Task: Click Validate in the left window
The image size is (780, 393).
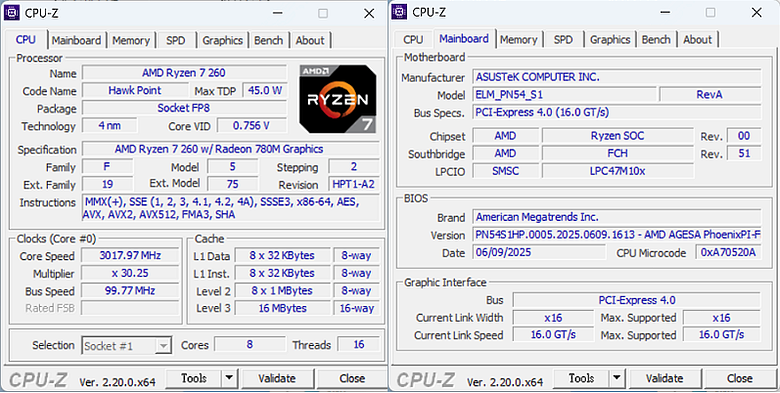Action: coord(277,379)
